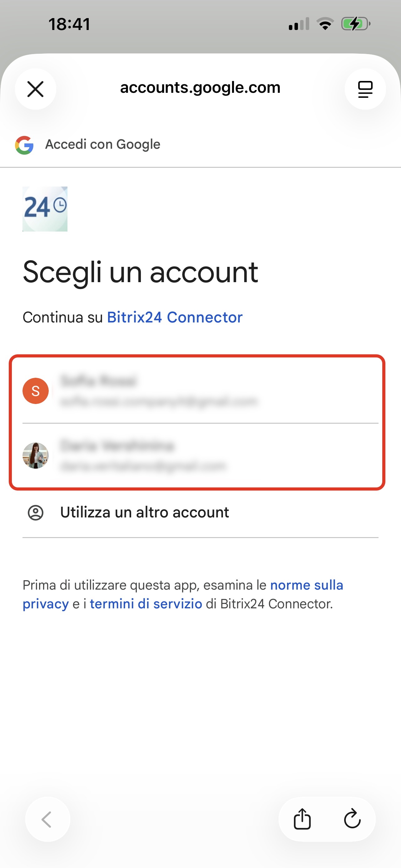Open the norme sulla privacy link
This screenshot has height=868, width=401.
coord(306,585)
